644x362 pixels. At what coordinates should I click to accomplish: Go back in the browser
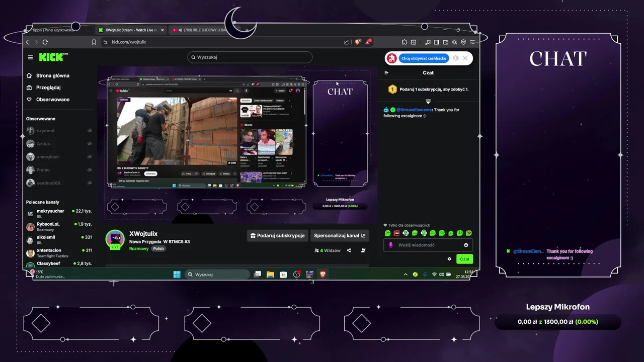click(x=28, y=42)
